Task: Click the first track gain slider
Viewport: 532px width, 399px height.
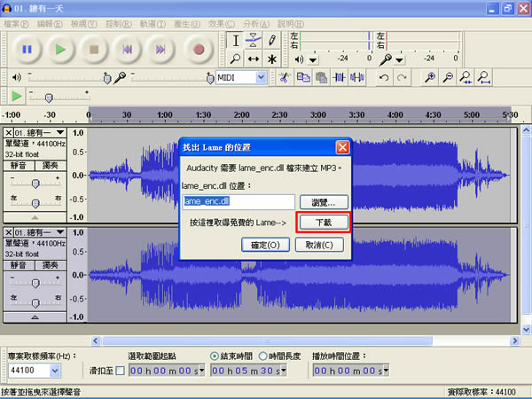Action: click(35, 184)
